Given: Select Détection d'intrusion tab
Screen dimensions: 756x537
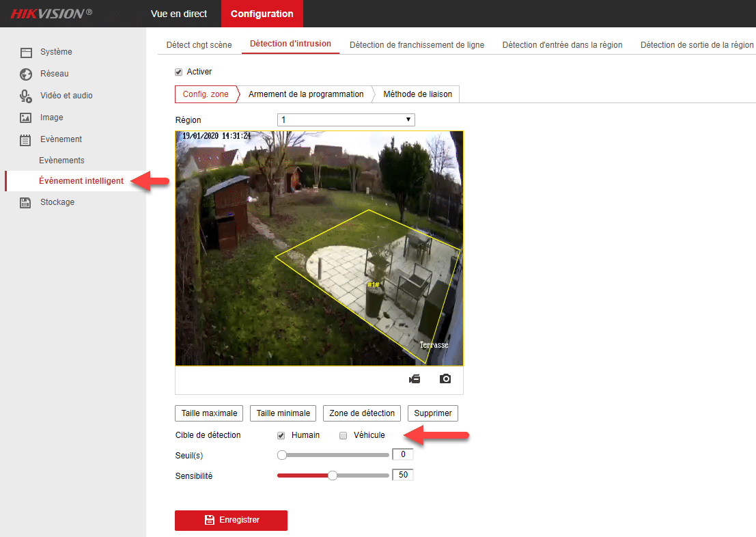Looking at the screenshot, I should [x=290, y=44].
